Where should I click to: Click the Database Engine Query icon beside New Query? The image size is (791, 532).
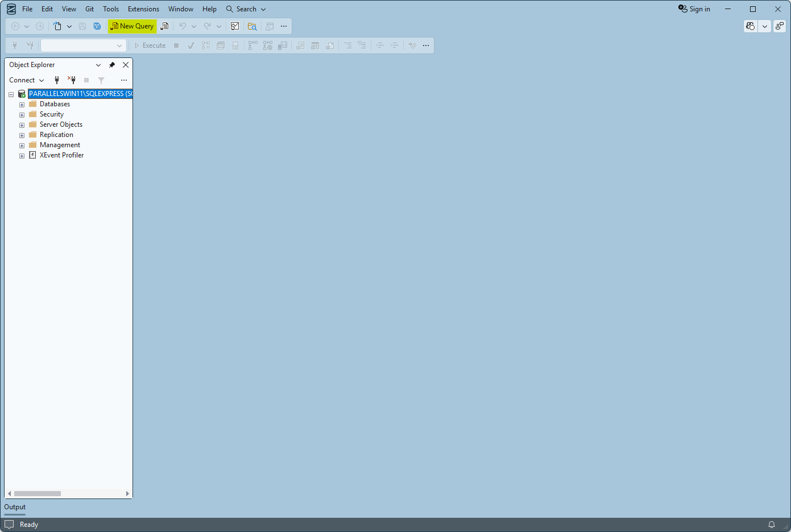click(x=164, y=26)
